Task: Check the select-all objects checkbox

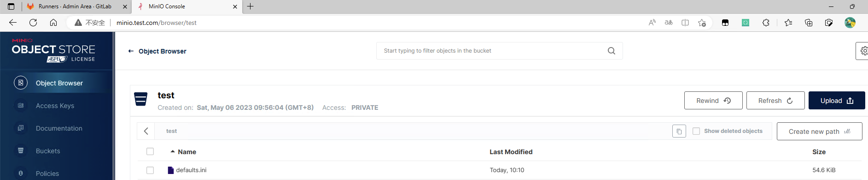Action: coord(150,151)
